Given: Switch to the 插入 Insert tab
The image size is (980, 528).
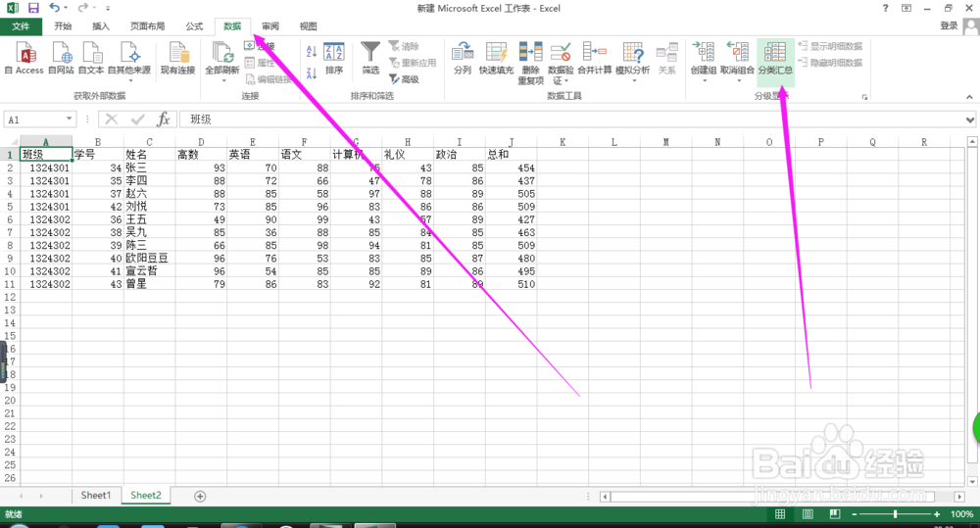Looking at the screenshot, I should [x=101, y=26].
